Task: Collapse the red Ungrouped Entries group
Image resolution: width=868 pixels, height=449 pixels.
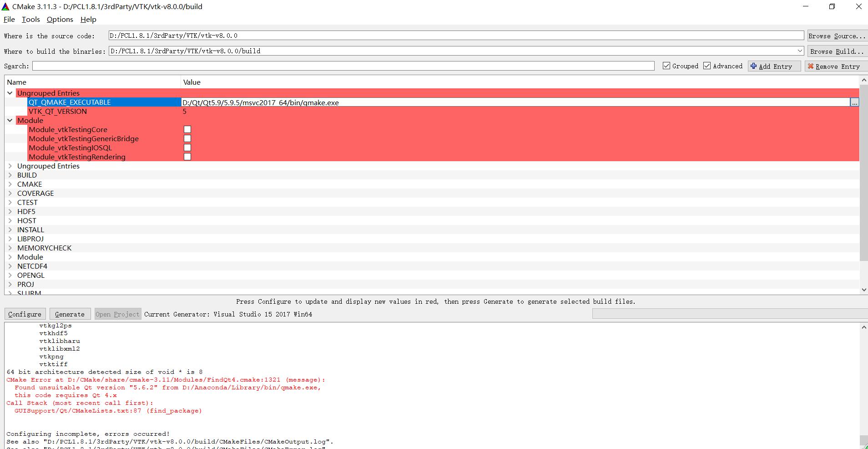Action: click(x=10, y=93)
